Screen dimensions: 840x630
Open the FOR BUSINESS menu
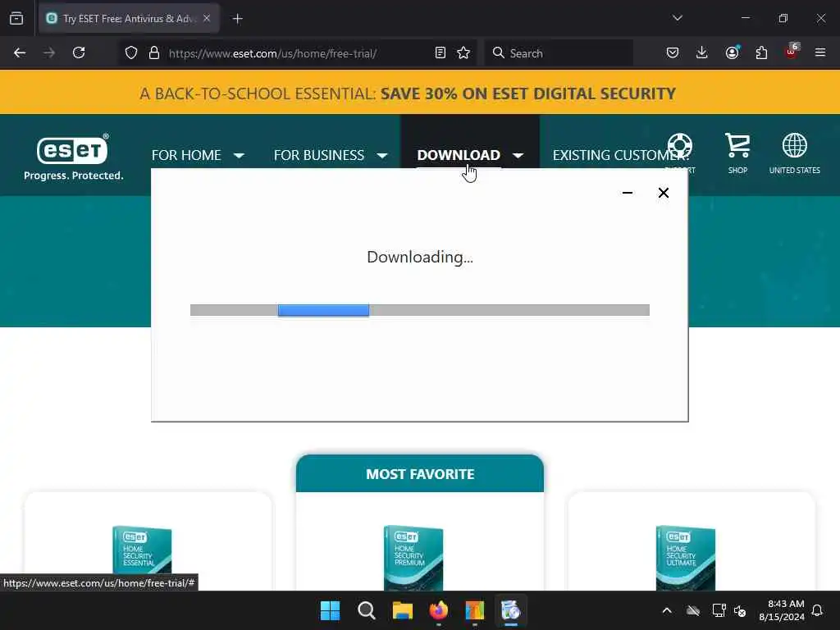[319, 155]
